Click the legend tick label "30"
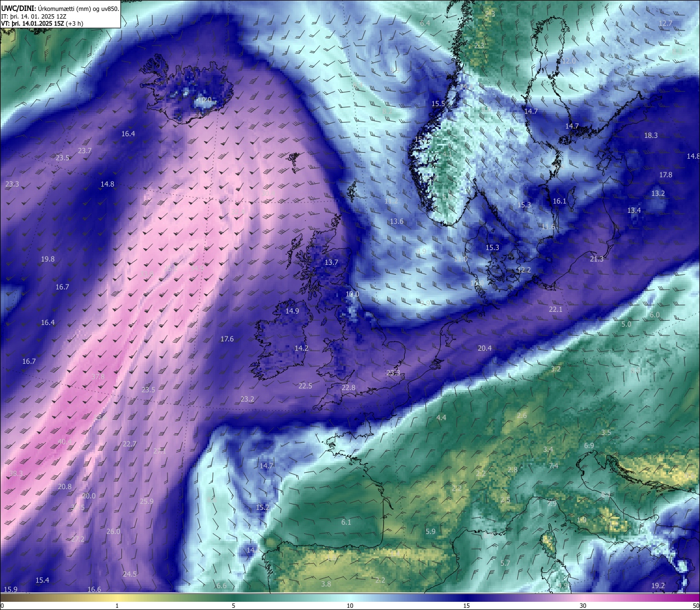 point(583,606)
